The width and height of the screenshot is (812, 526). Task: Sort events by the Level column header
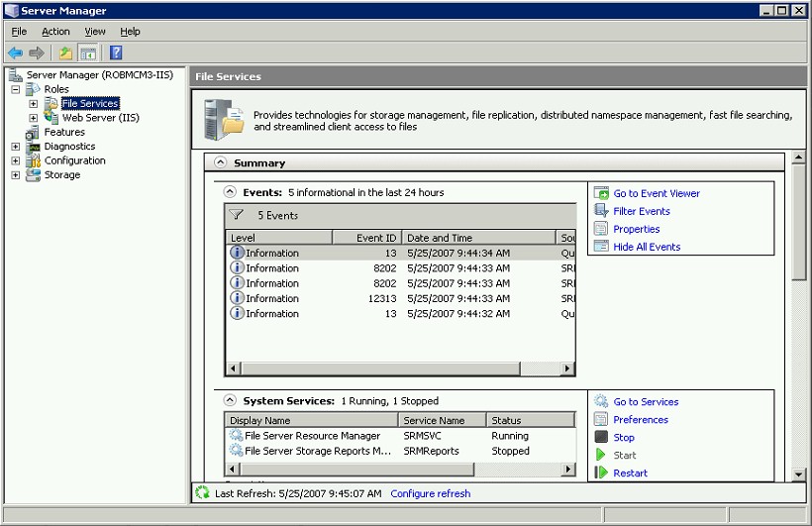[279, 238]
